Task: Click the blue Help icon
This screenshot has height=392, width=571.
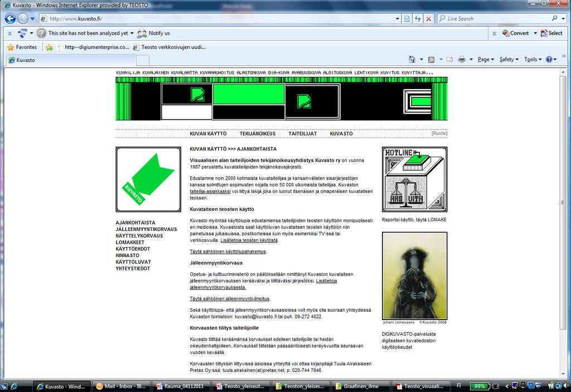Action: pyautogui.click(x=549, y=59)
